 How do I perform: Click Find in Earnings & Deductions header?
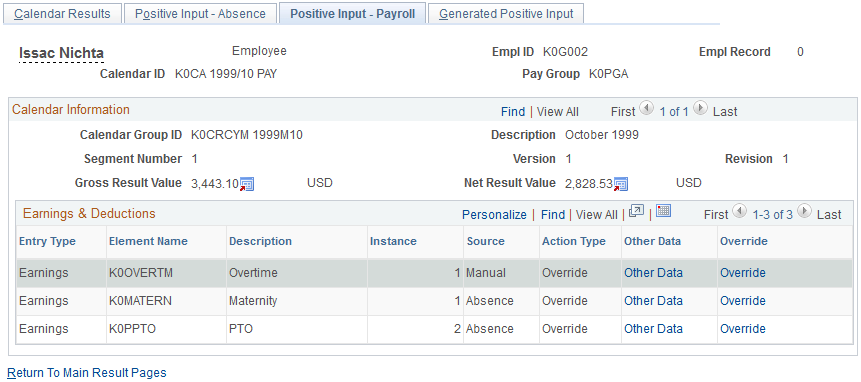coord(553,215)
